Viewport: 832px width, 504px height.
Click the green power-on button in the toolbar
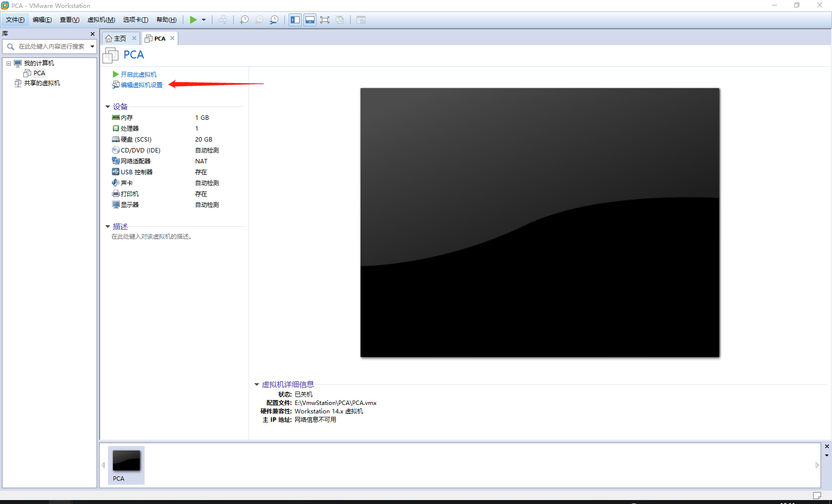194,20
